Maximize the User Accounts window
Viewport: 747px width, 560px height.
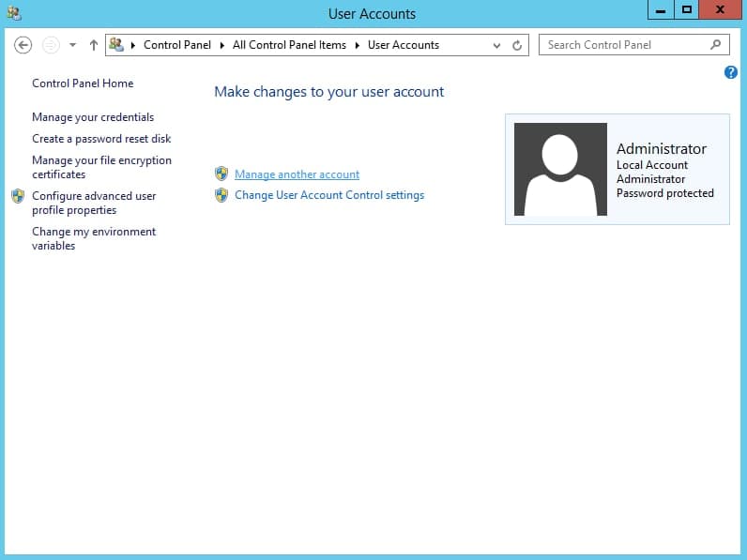coord(686,9)
